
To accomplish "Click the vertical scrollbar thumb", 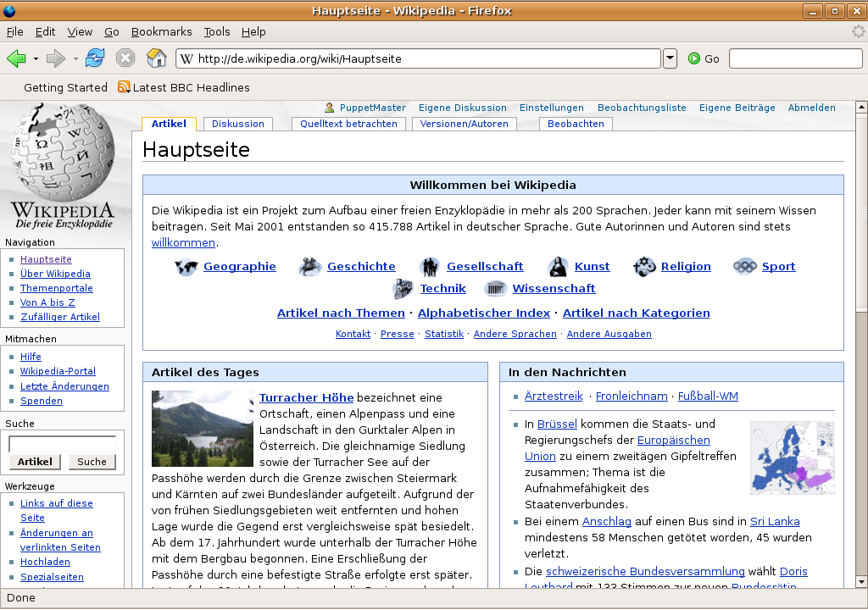I will pyautogui.click(x=861, y=212).
